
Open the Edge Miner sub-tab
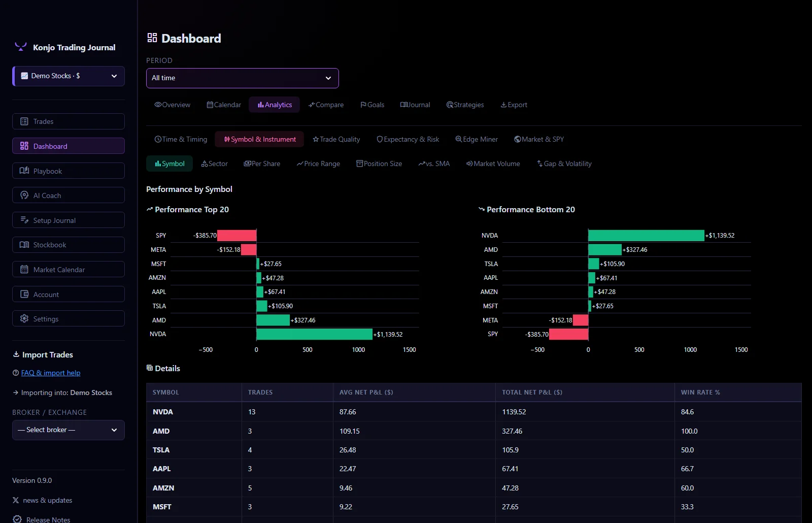477,139
